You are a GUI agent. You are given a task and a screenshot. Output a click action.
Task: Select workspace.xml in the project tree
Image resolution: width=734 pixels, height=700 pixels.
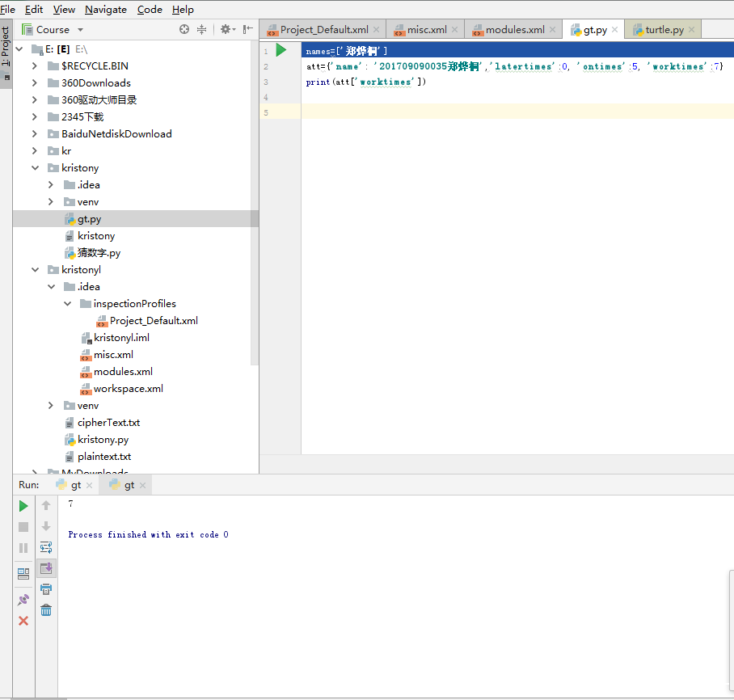click(x=128, y=389)
